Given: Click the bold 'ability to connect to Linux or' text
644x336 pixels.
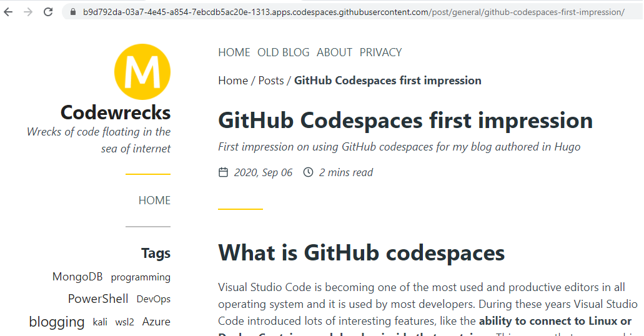Looking at the screenshot, I should pos(555,321).
